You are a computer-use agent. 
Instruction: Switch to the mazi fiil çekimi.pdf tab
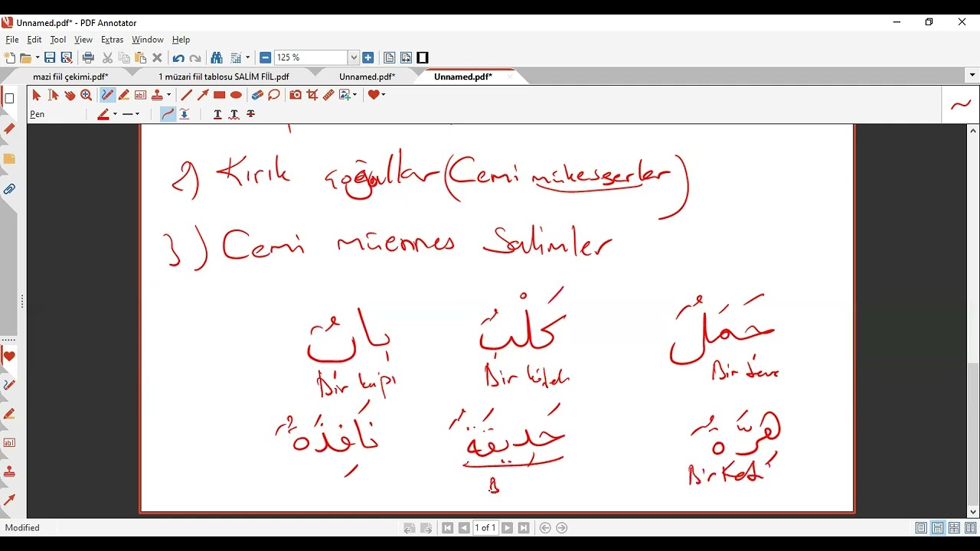pyautogui.click(x=70, y=77)
